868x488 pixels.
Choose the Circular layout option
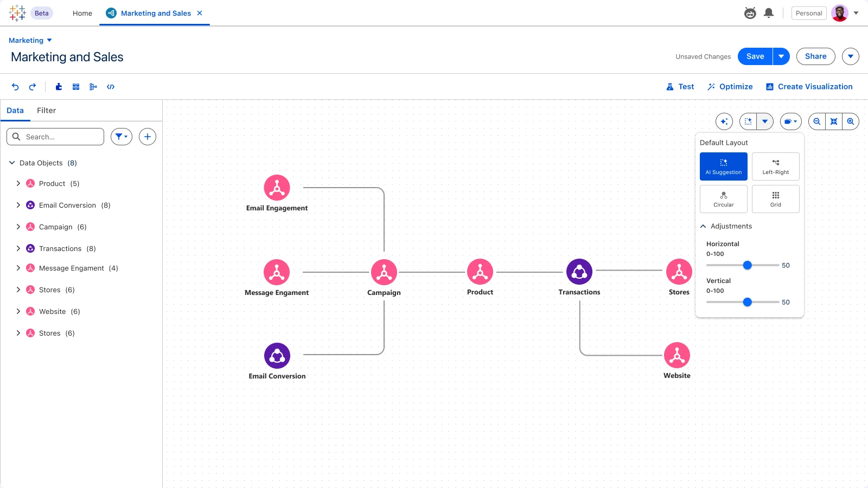point(724,199)
